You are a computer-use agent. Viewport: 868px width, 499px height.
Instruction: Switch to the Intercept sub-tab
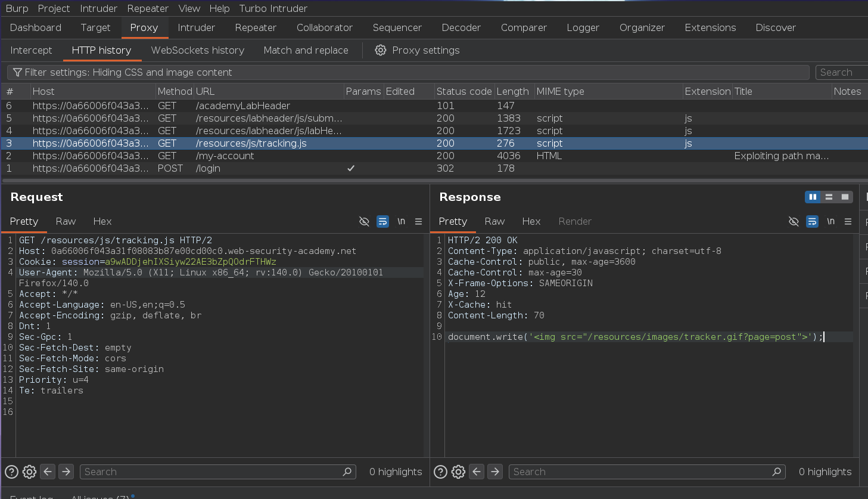coord(31,50)
